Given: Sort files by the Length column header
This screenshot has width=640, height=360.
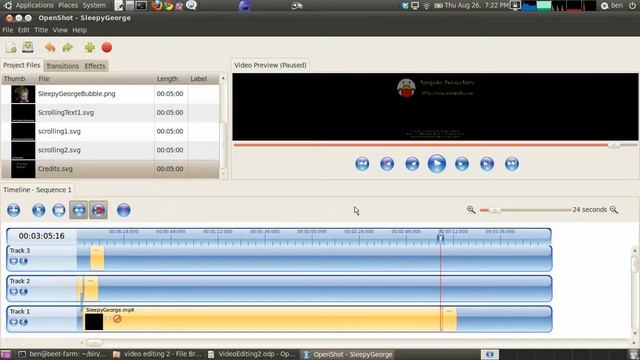Looking at the screenshot, I should 171,79.
